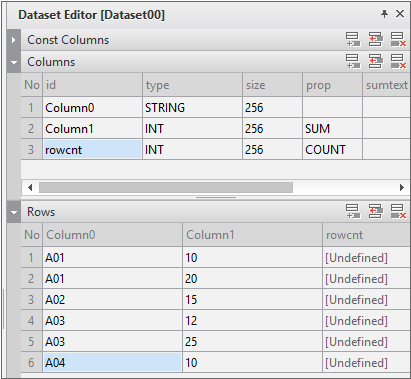Select the rowcnt id cell
Screen dimensions: 411x379
tap(92, 150)
